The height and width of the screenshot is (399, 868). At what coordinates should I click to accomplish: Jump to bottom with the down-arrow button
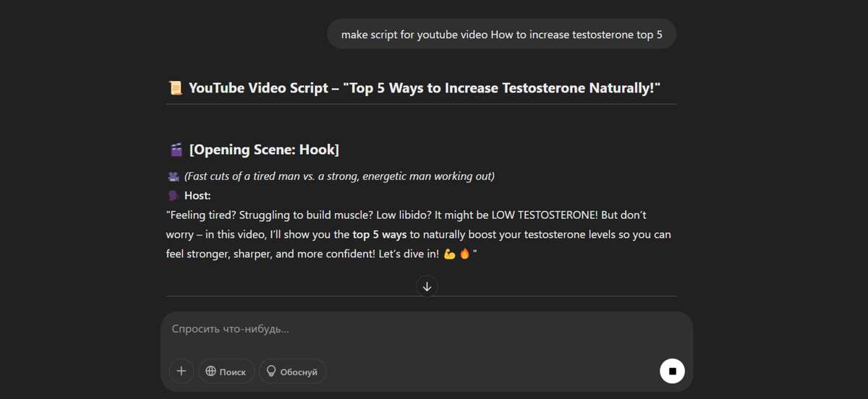[427, 286]
